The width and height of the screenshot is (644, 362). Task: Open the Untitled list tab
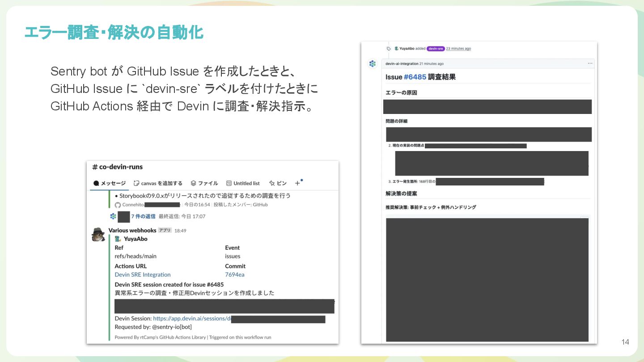coord(243,183)
